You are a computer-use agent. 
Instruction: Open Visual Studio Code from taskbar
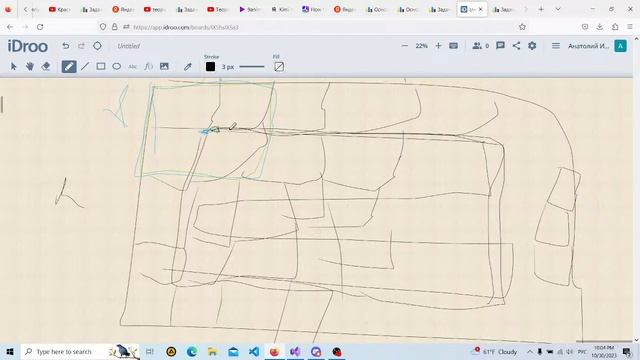254,351
